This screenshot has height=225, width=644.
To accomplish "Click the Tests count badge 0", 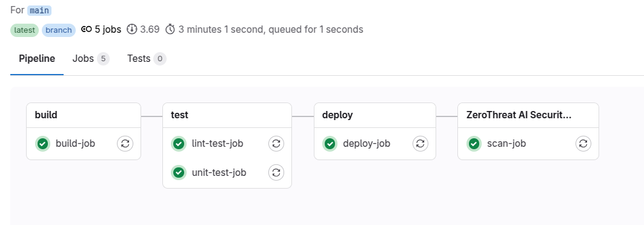I will (160, 59).
